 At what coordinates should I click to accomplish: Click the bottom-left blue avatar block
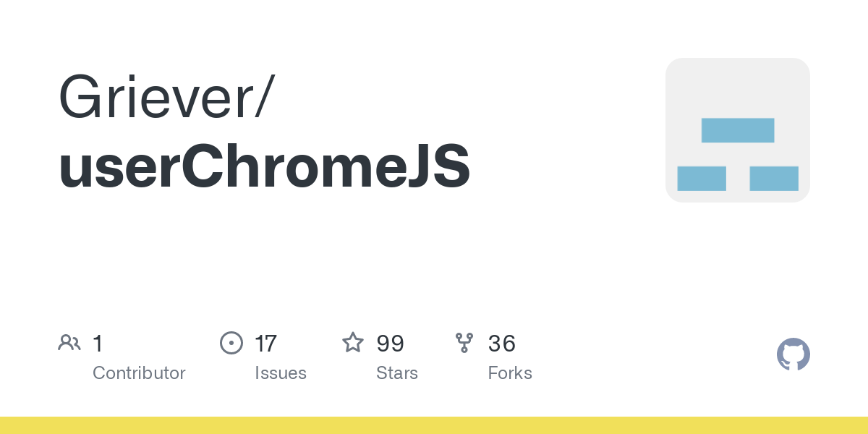pyautogui.click(x=702, y=178)
